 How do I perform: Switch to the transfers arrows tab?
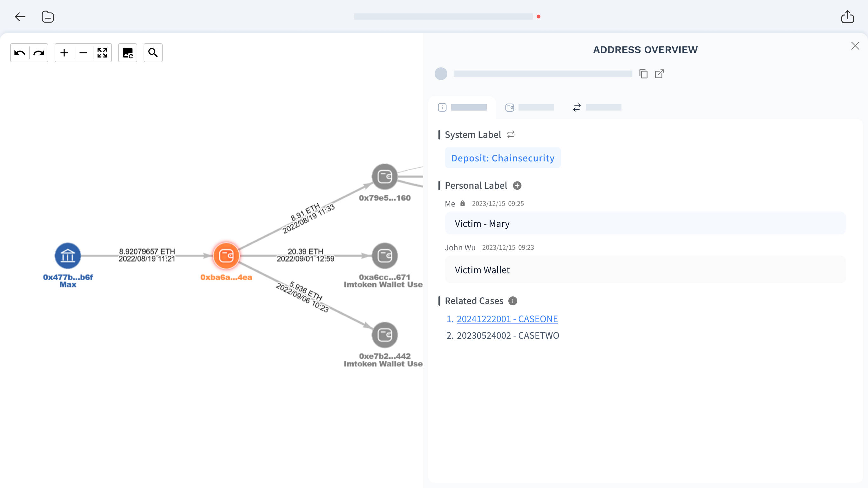coord(596,107)
